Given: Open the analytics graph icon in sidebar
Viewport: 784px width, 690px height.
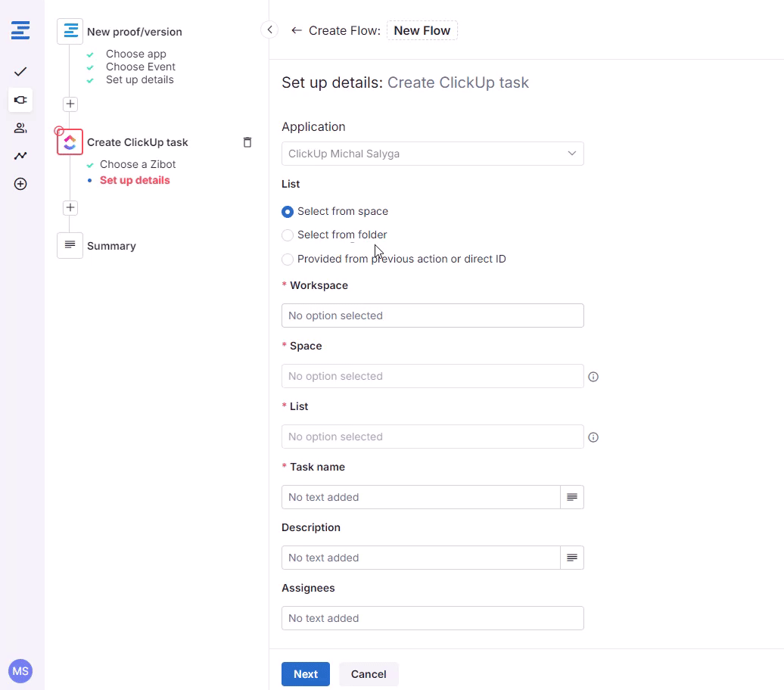Looking at the screenshot, I should click(x=20, y=156).
